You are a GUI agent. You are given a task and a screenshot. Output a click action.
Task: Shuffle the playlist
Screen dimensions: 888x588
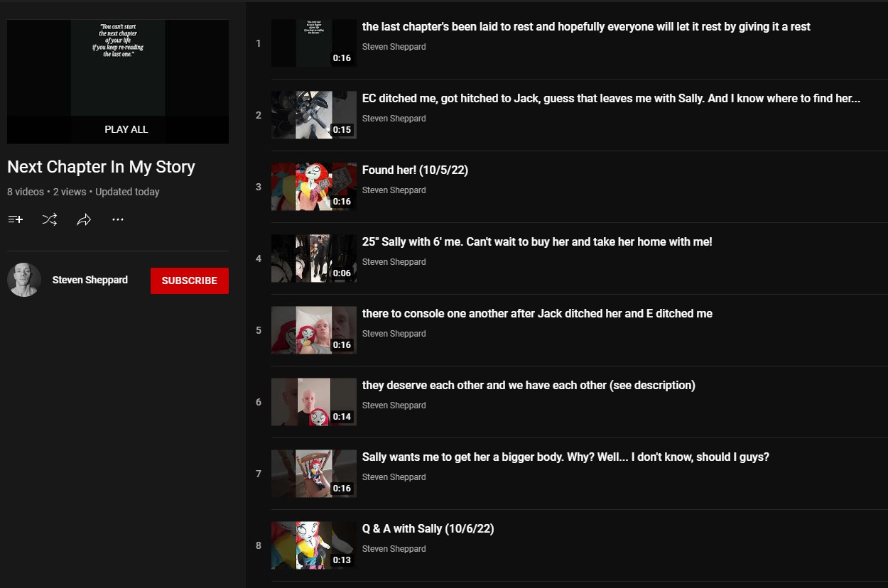(x=50, y=220)
